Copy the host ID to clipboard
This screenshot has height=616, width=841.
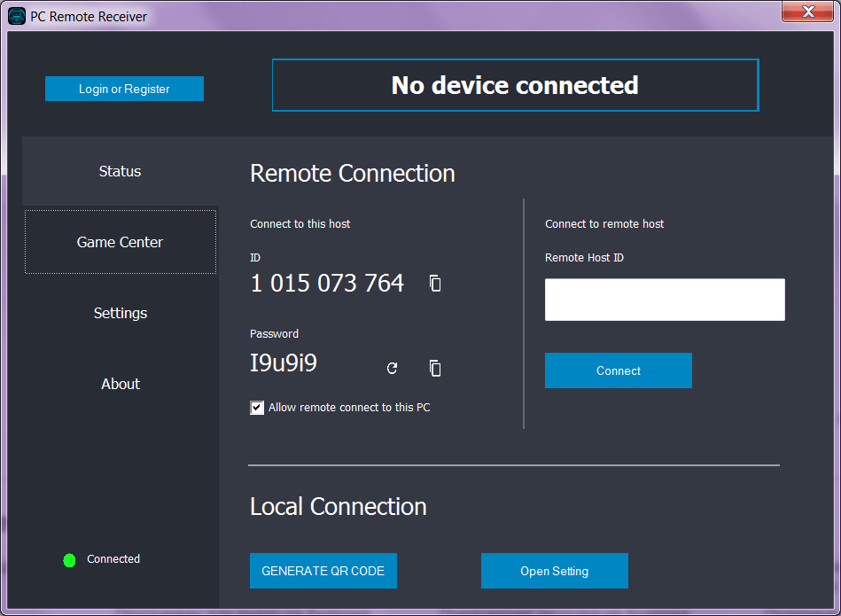(435, 284)
